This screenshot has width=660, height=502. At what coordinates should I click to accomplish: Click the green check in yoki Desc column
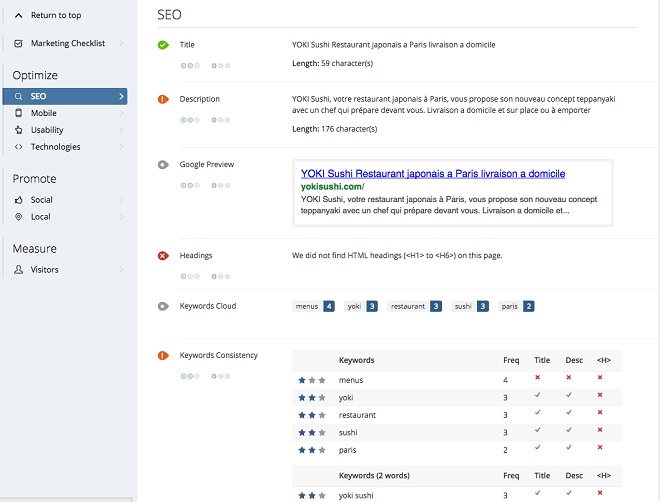point(569,395)
